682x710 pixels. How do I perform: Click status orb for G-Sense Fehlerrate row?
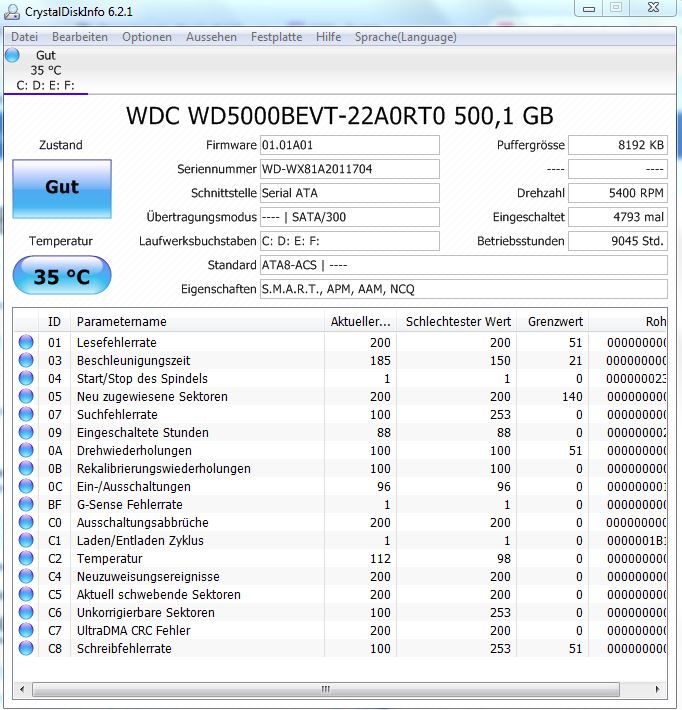26,504
